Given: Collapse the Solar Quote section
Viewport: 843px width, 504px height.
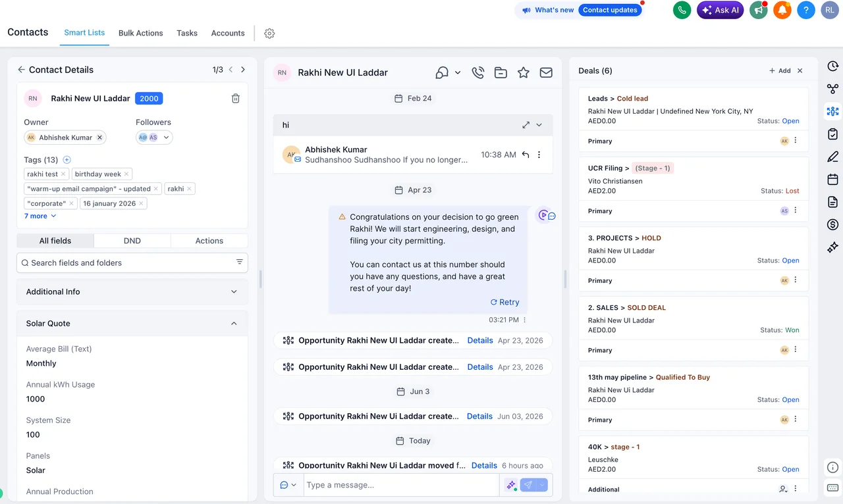Looking at the screenshot, I should [x=132, y=323].
